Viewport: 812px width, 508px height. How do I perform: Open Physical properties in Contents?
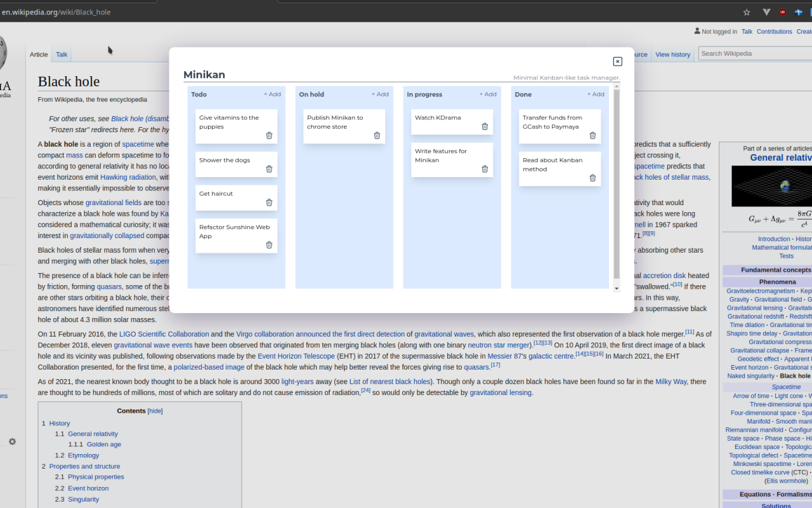point(96,477)
